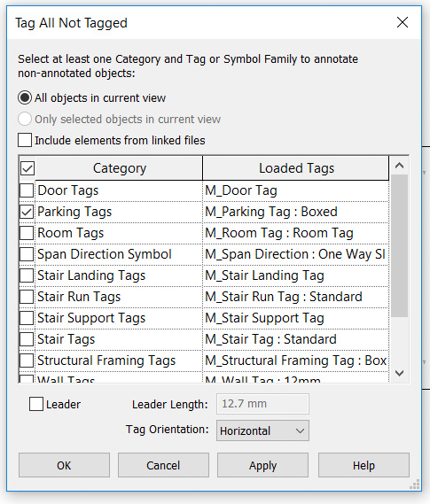Enable the Room Tags category checkbox

pyautogui.click(x=27, y=233)
